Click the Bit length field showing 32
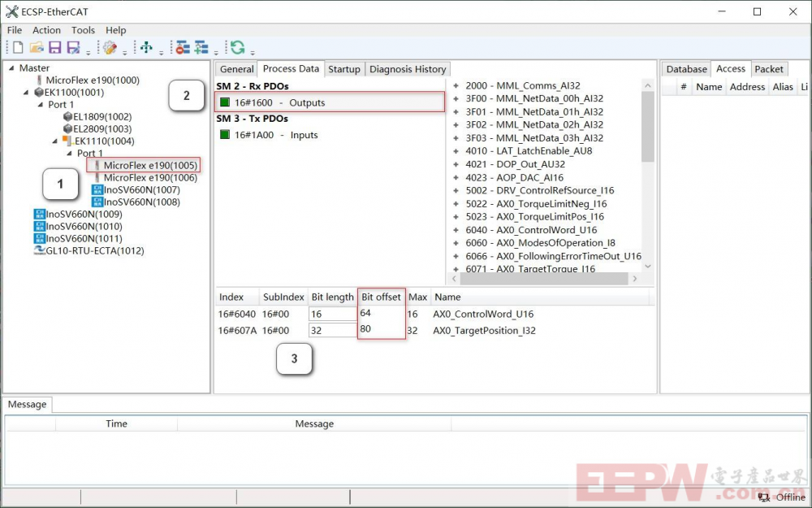Image resolution: width=812 pixels, height=508 pixels. click(332, 331)
